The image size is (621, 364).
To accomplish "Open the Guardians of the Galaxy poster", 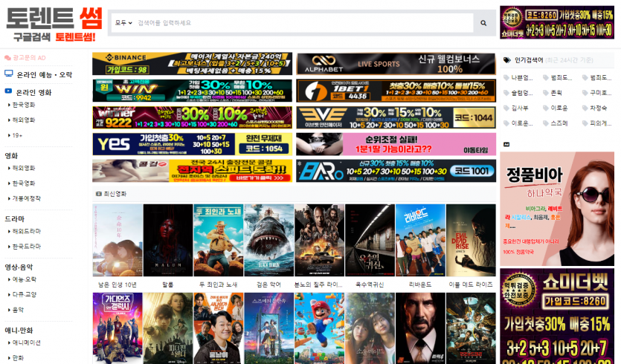I will [x=118, y=328].
